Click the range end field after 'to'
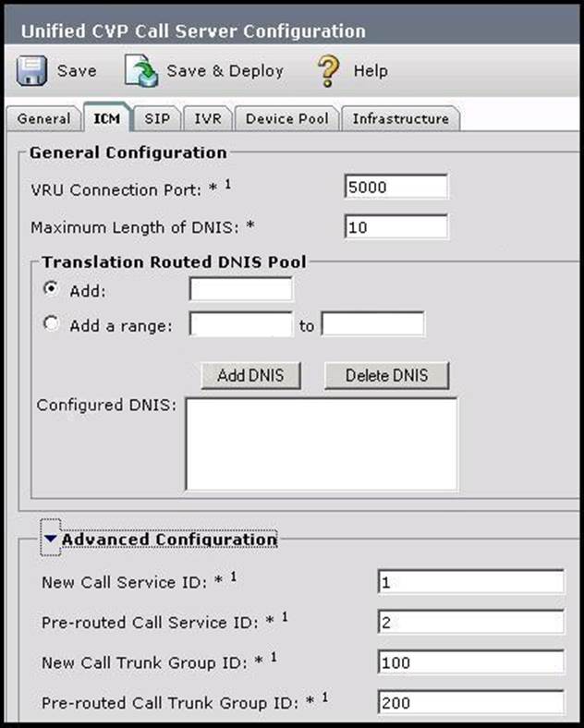 (372, 325)
